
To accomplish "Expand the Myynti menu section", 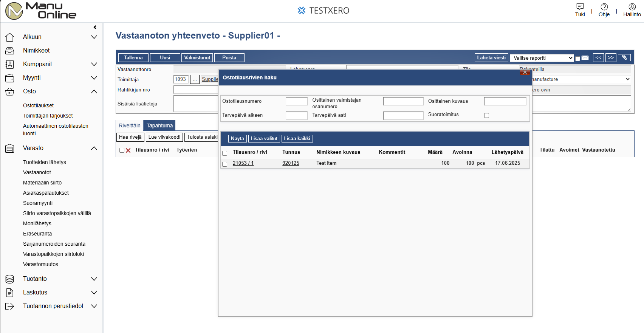I will 94,78.
